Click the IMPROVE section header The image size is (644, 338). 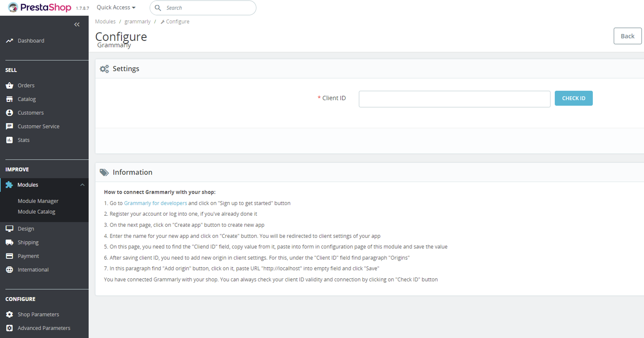tap(17, 169)
